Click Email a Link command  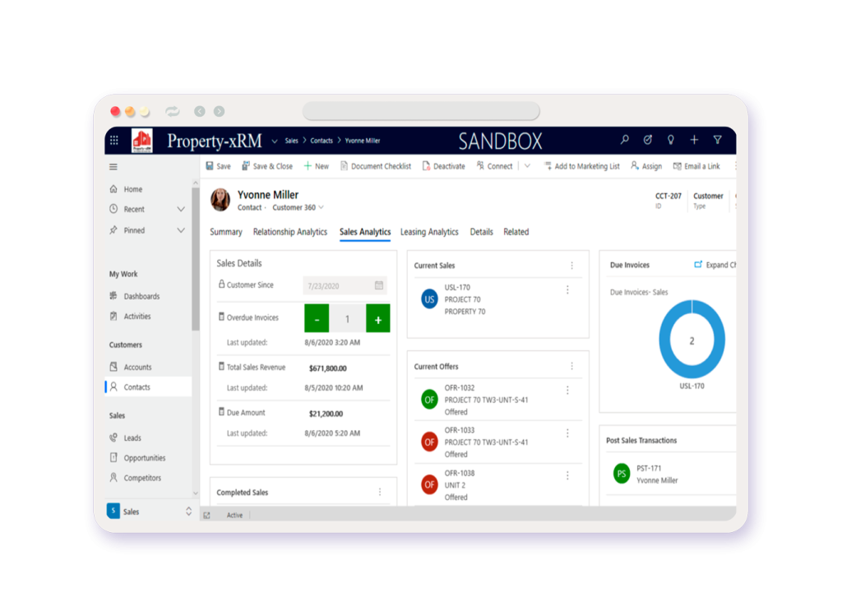[x=696, y=166]
